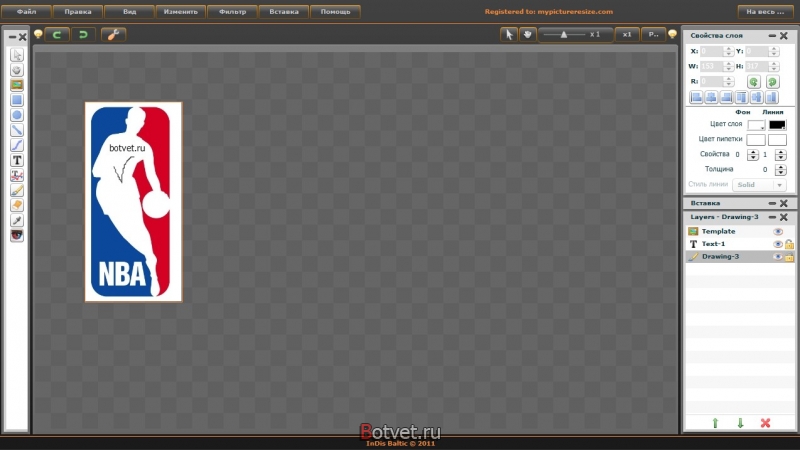The height and width of the screenshot is (450, 800).
Task: Click the Толщина thickness stepper
Action: [x=781, y=169]
